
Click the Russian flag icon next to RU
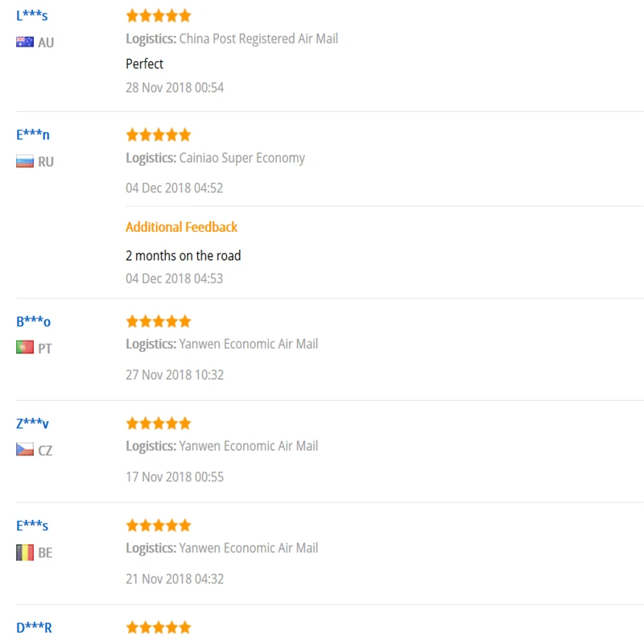pyautogui.click(x=25, y=162)
